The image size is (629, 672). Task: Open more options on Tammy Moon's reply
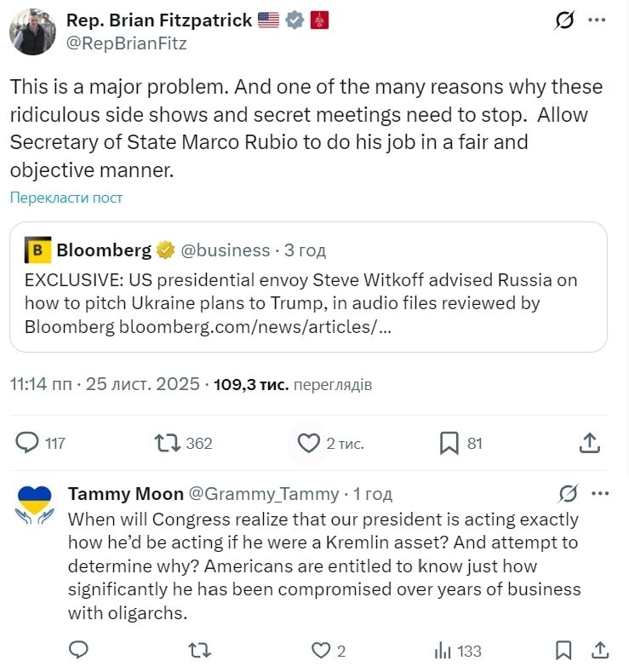click(x=600, y=494)
